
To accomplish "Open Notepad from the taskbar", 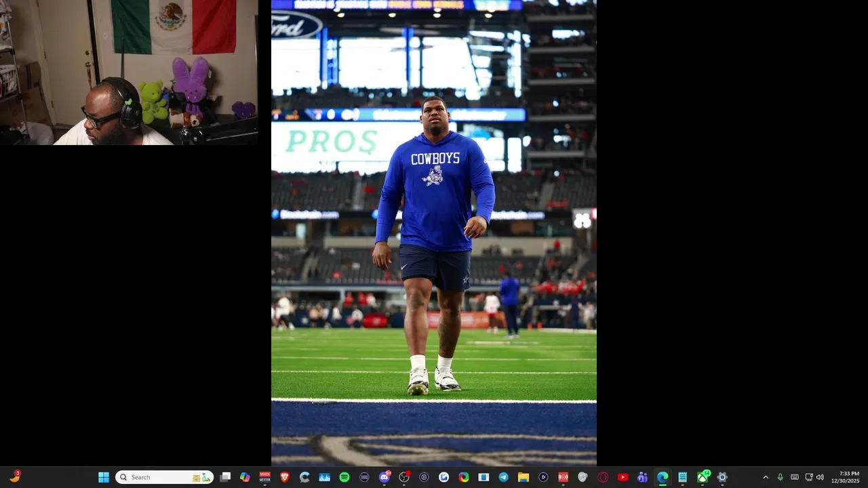I will (x=682, y=477).
